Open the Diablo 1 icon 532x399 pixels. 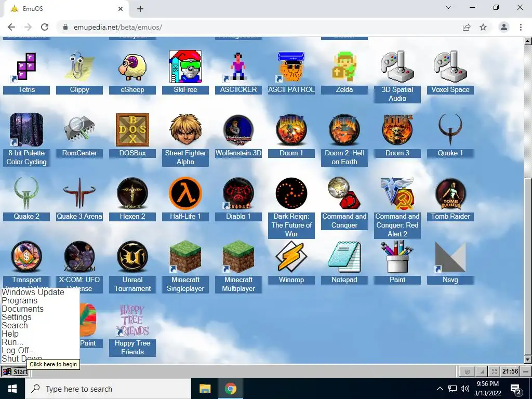tap(238, 193)
